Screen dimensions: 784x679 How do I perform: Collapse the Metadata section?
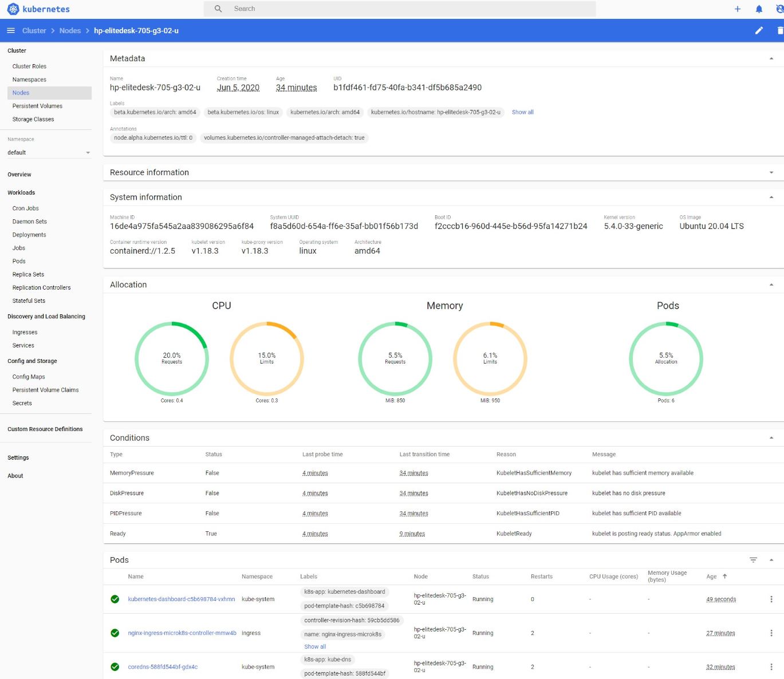[771, 58]
